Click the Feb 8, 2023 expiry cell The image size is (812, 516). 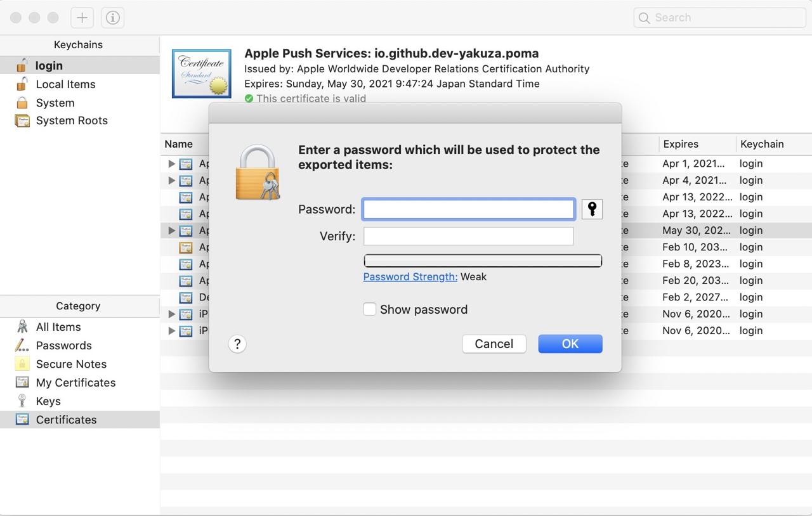click(696, 264)
